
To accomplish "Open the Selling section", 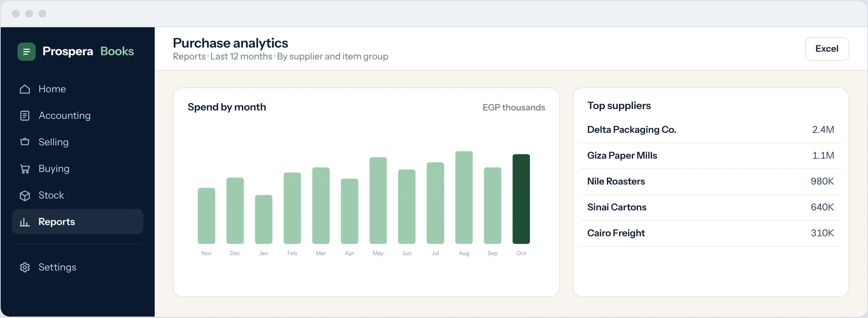I will tap(78, 142).
